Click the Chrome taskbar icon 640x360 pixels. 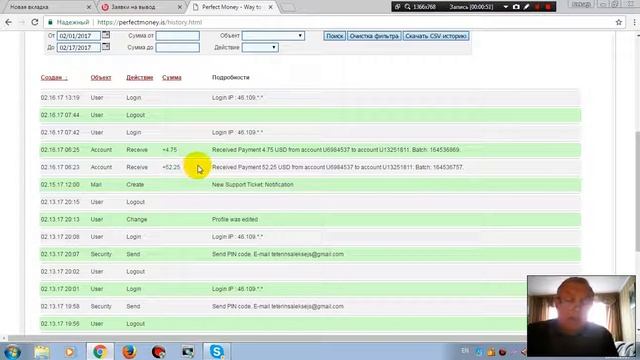tap(100, 351)
